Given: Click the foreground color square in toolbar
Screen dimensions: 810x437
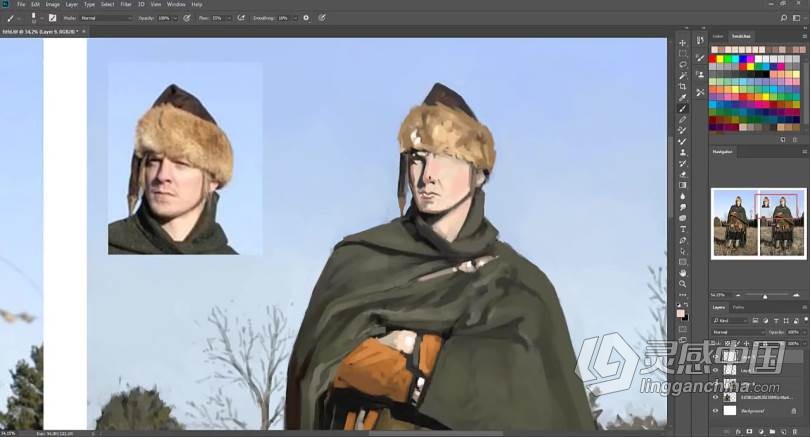Looking at the screenshot, I should [680, 314].
